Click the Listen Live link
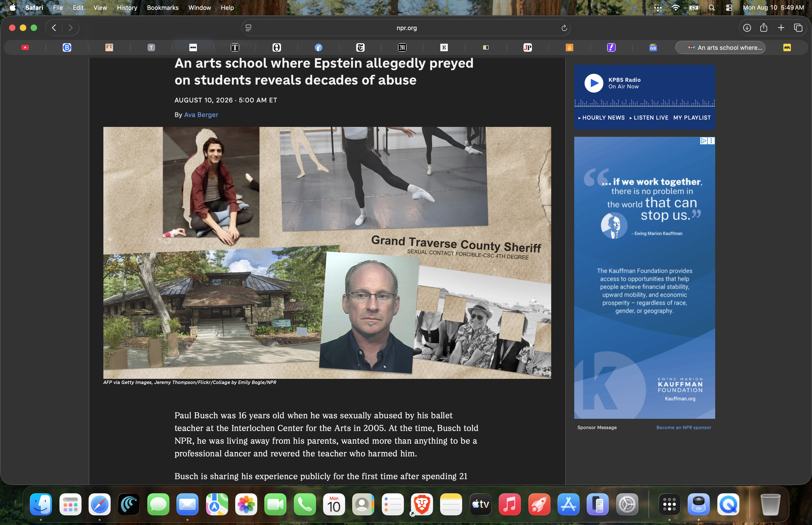Screen dimensions: 812x525 [649, 118]
